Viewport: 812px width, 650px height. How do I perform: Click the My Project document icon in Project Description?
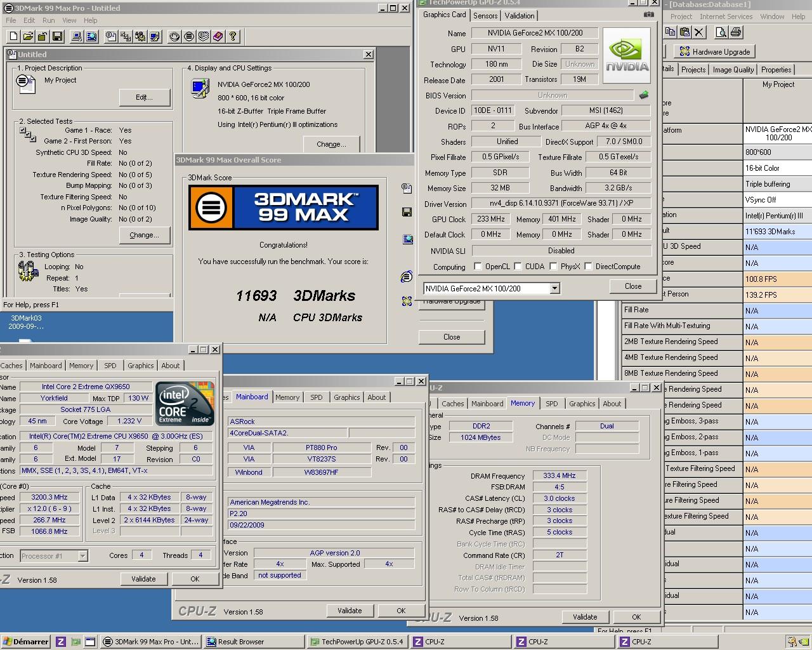26,84
